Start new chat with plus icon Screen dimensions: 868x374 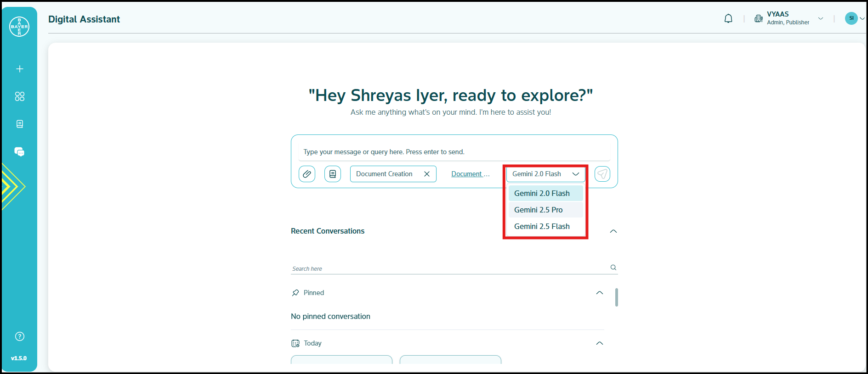(20, 69)
